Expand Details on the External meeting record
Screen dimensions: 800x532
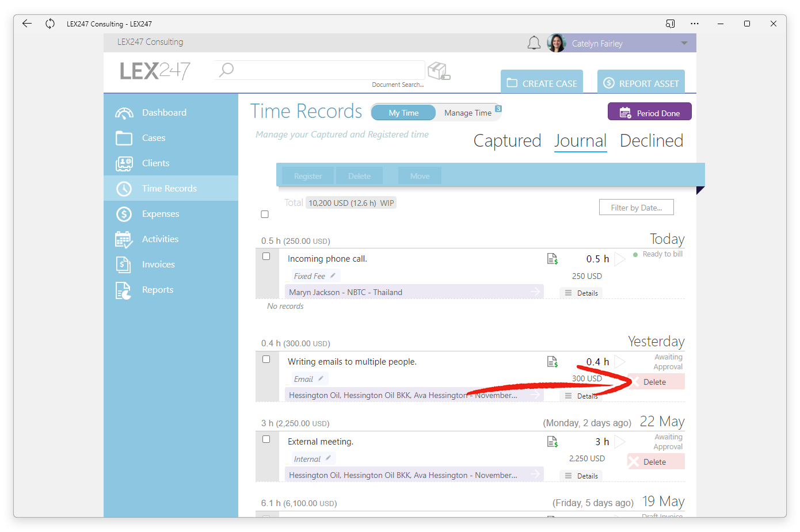pos(581,476)
